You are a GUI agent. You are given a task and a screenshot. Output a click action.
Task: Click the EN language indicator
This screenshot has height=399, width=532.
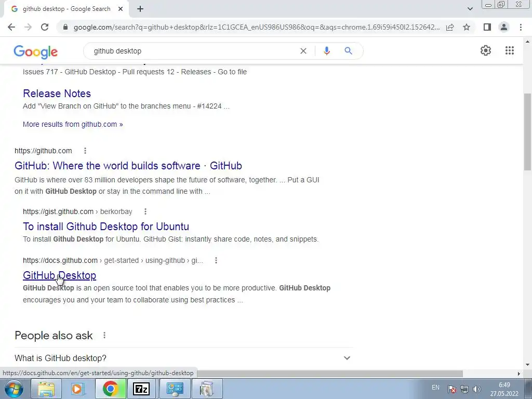tap(436, 388)
